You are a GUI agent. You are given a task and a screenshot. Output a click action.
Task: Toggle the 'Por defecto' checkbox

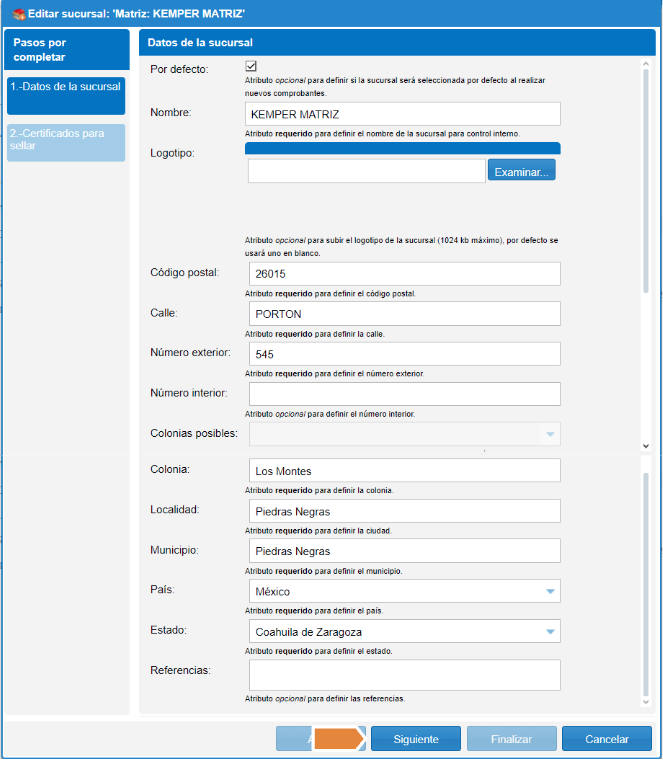252,68
